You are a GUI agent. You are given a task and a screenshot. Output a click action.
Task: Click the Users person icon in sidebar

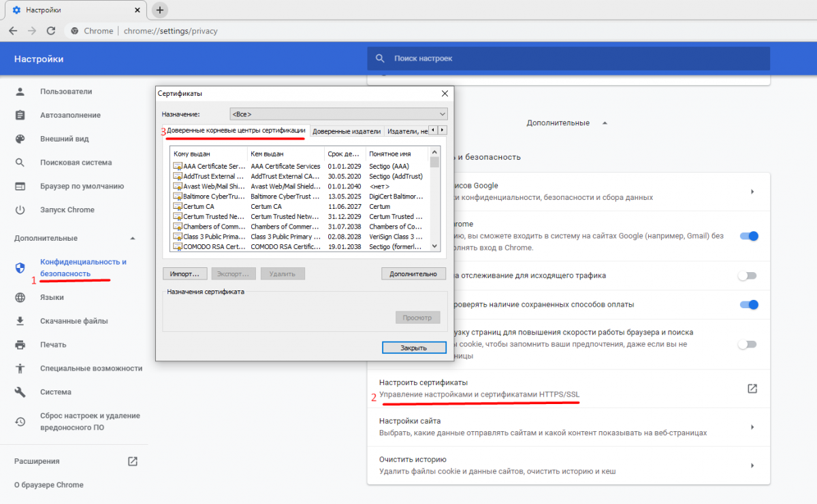[20, 92]
